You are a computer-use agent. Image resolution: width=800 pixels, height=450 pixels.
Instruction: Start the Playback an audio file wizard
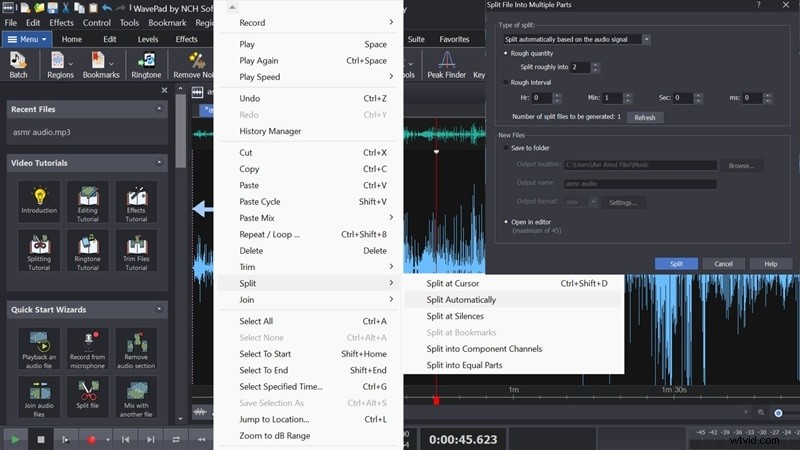click(39, 349)
